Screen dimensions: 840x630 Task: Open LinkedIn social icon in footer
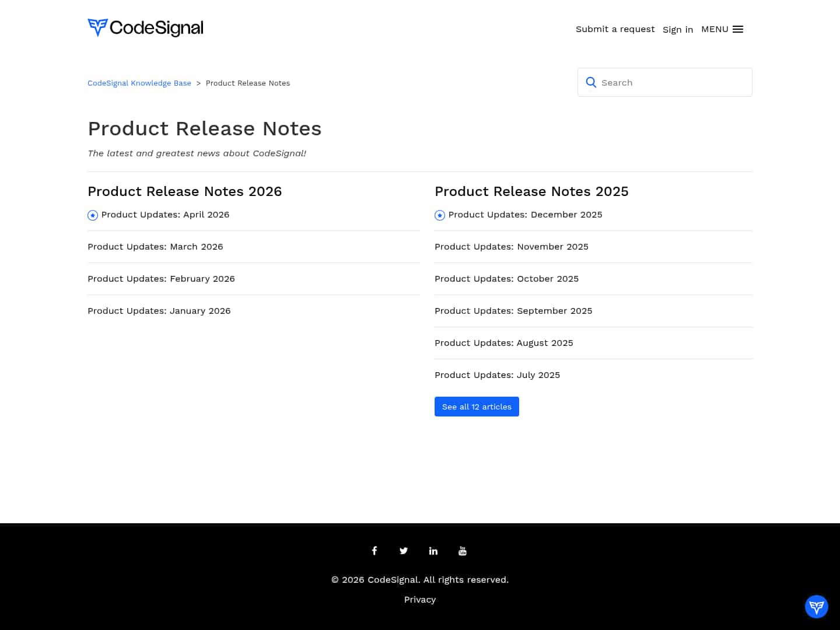[433, 551]
